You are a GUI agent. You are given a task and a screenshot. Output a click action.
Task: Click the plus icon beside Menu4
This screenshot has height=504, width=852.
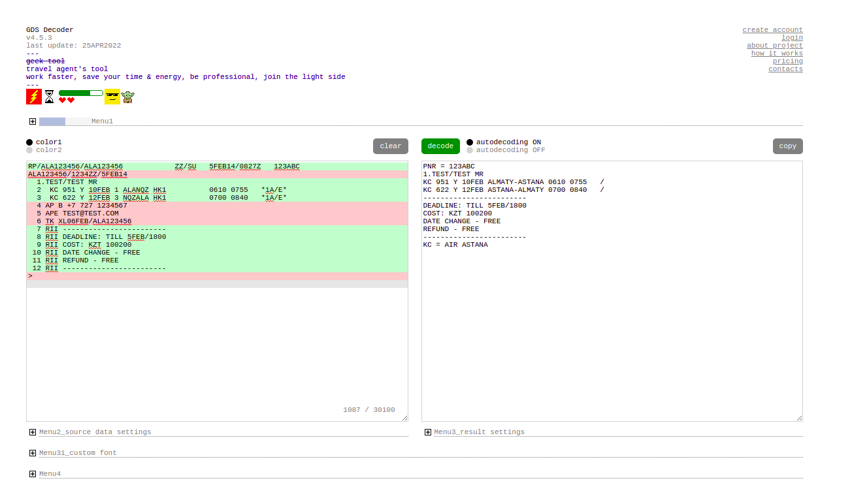click(x=33, y=473)
